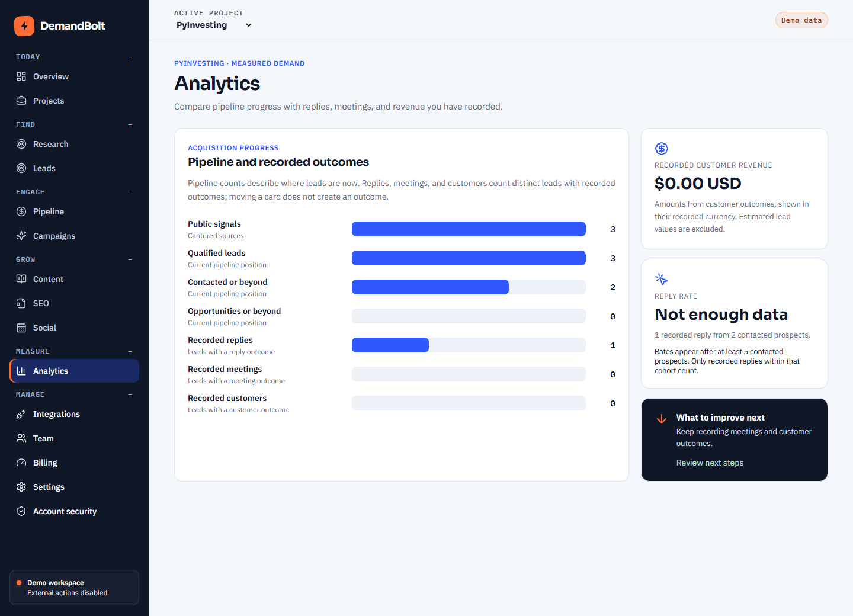Select the Billing sidebar link
Image resolution: width=853 pixels, height=616 pixels.
pos(75,463)
